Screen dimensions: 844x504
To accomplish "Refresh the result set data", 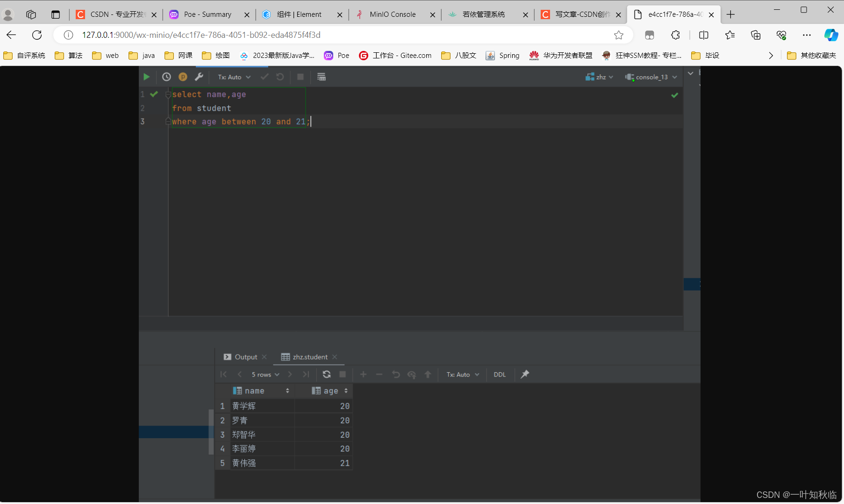I will pyautogui.click(x=327, y=374).
